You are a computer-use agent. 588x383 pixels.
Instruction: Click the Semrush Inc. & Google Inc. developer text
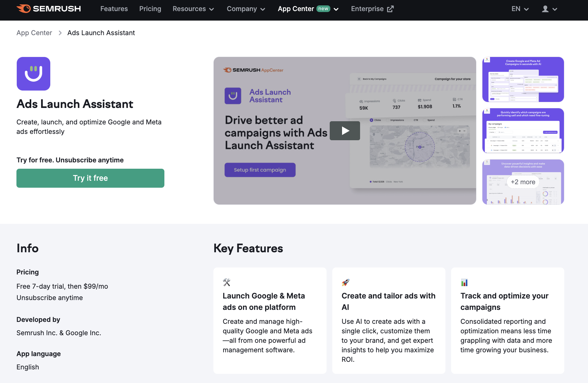point(59,333)
